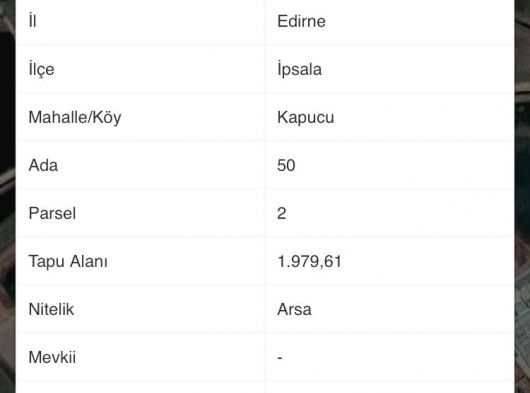Viewport: 530px width, 393px height.
Task: Select the Kapucu village value
Action: point(306,118)
